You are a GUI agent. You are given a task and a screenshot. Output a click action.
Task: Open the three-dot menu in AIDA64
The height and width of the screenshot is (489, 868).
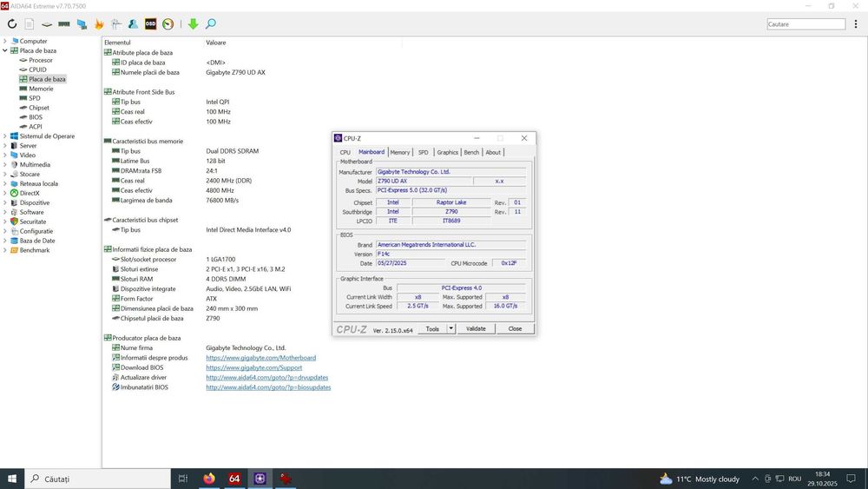(x=856, y=23)
